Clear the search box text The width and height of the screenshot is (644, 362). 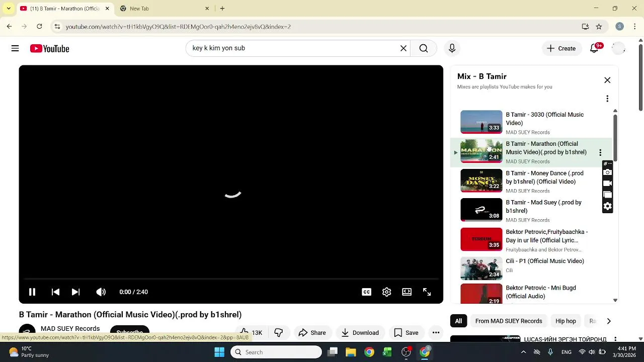pos(403,48)
